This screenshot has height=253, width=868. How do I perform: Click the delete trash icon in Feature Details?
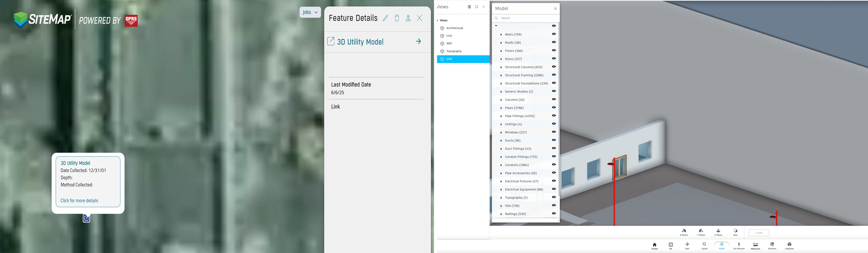(x=397, y=18)
